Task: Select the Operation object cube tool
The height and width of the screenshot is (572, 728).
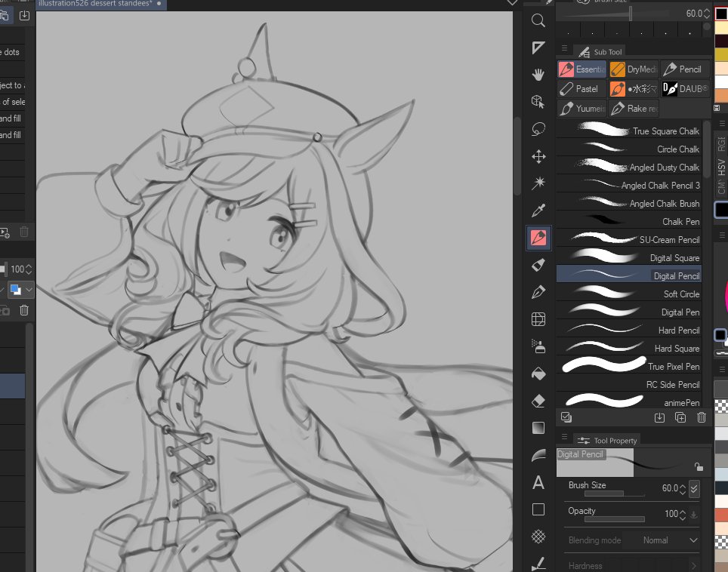Action: pyautogui.click(x=538, y=102)
